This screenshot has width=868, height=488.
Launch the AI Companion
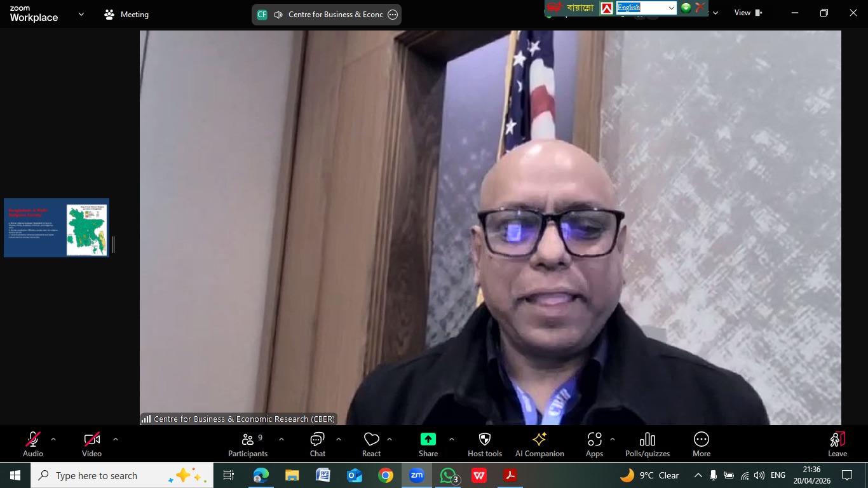point(539,444)
